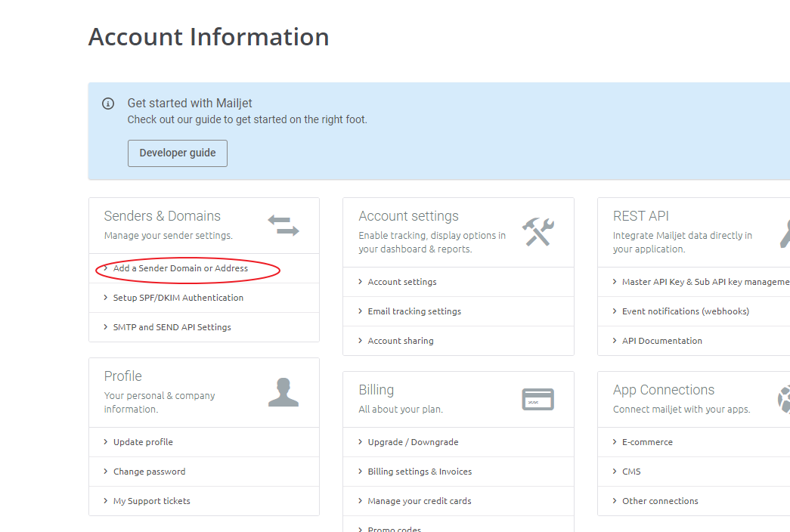Click chevron beside SMTP and SEND API Settings
Image resolution: width=790 pixels, height=532 pixels.
105,327
